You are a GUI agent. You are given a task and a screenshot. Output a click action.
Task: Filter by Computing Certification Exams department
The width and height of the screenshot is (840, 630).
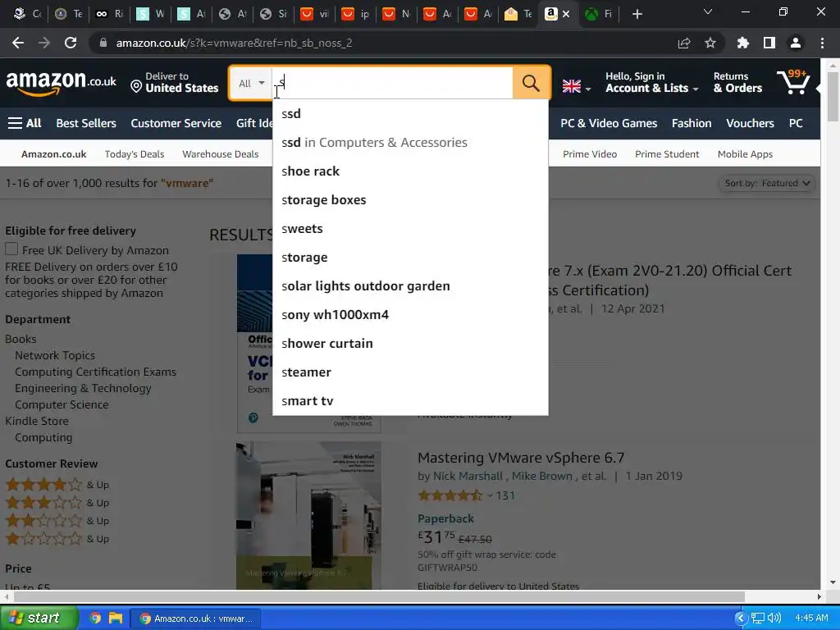(x=95, y=372)
